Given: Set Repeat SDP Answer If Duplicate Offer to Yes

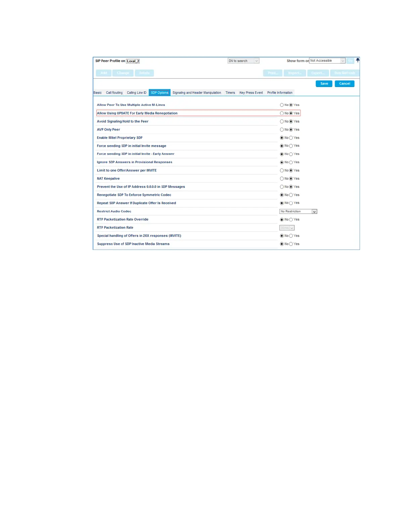Looking at the screenshot, I should coord(291,203).
